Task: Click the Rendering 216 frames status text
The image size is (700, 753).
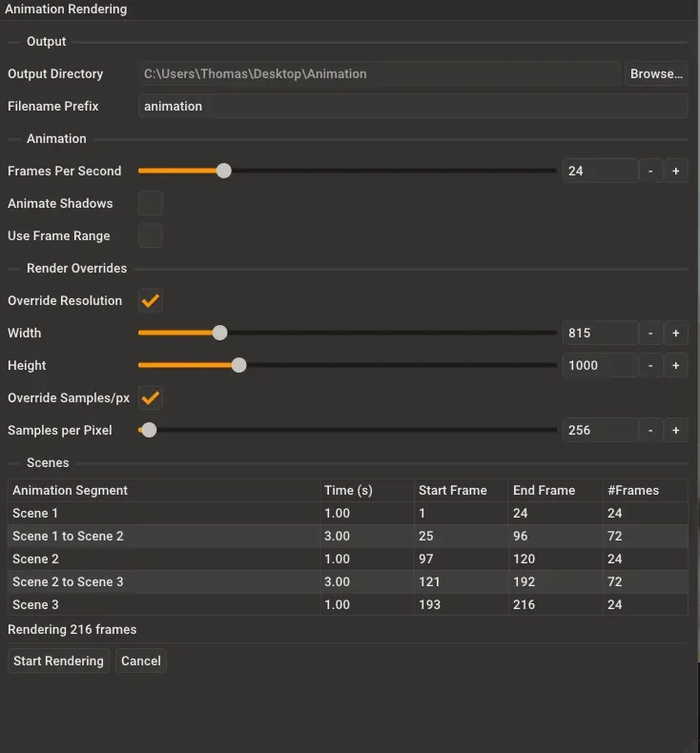Action: [x=72, y=630]
